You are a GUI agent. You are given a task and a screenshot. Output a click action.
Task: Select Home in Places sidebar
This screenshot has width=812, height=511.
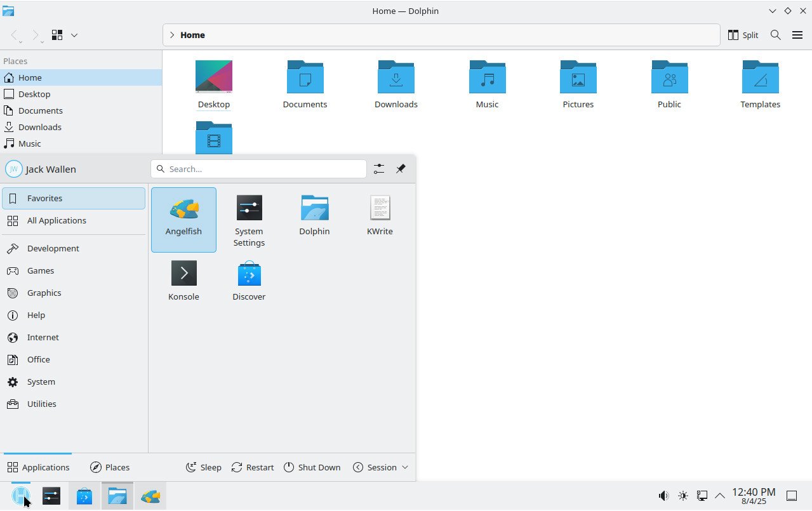click(81, 77)
